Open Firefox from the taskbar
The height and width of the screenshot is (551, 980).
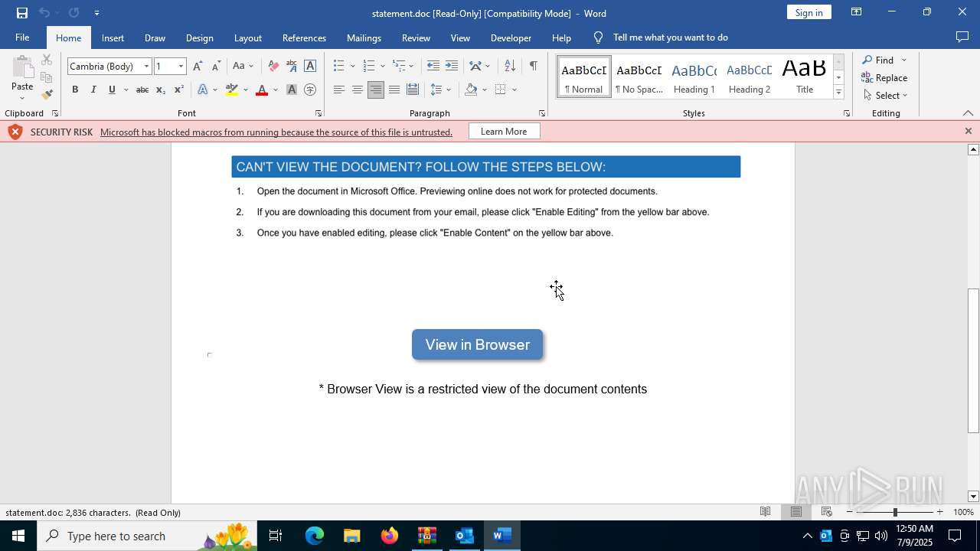click(390, 536)
